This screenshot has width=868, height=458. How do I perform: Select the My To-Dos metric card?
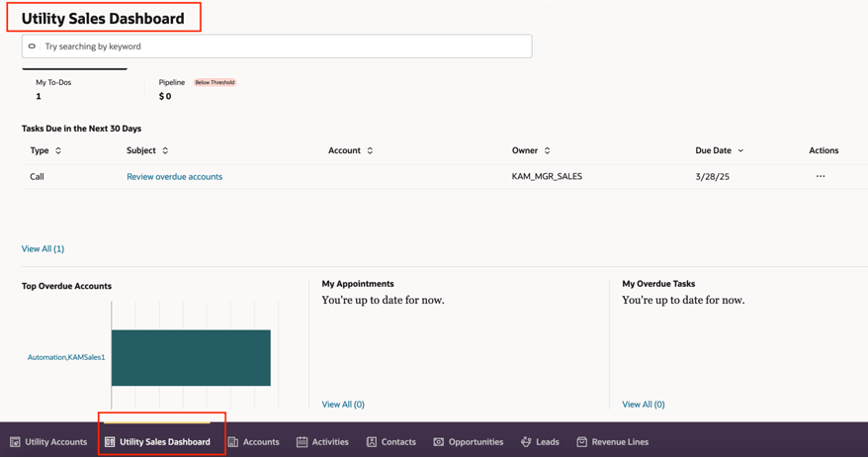[75, 89]
